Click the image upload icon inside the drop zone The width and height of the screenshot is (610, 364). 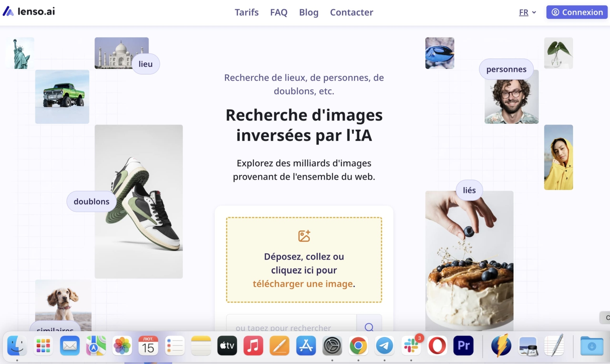click(304, 235)
